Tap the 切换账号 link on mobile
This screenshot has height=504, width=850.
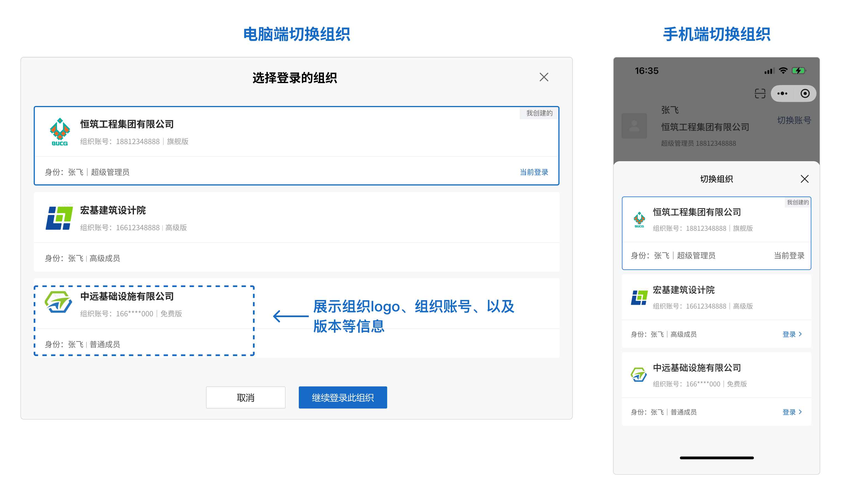(x=794, y=120)
